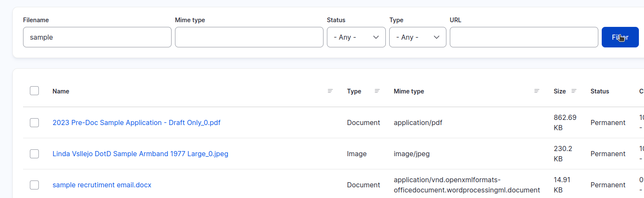Click the Status column header label
Screen dimensions: 644x198
(600, 91)
